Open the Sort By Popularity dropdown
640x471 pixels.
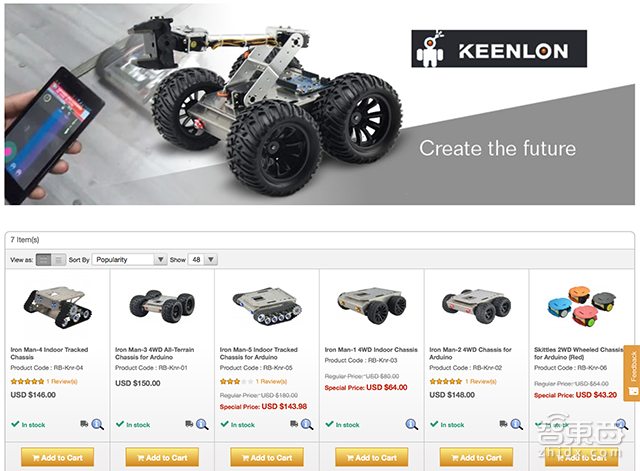point(129,260)
